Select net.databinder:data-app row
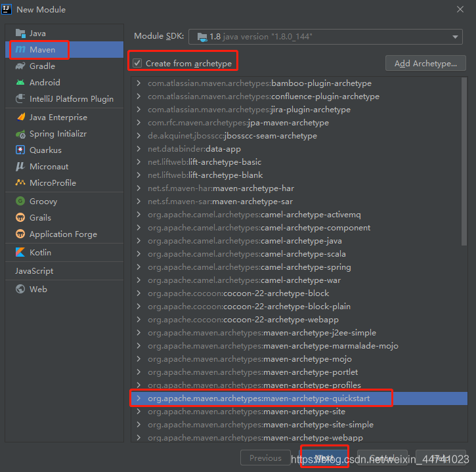 (x=299, y=149)
